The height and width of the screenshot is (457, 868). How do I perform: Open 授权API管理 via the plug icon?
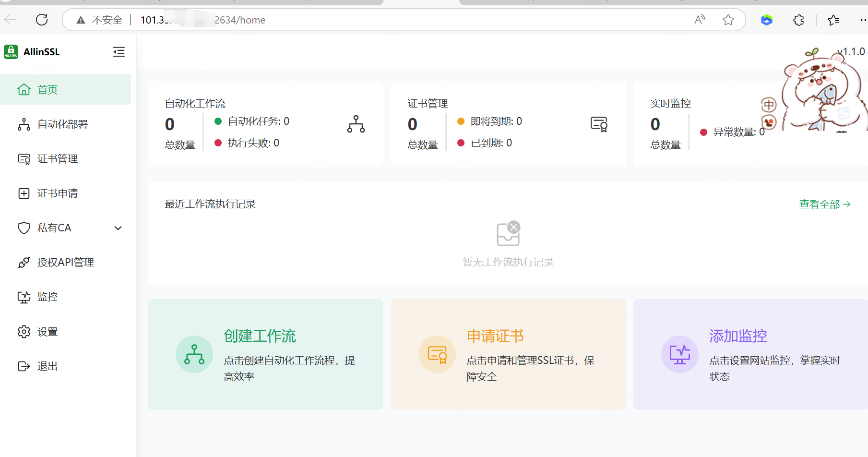pyautogui.click(x=24, y=263)
